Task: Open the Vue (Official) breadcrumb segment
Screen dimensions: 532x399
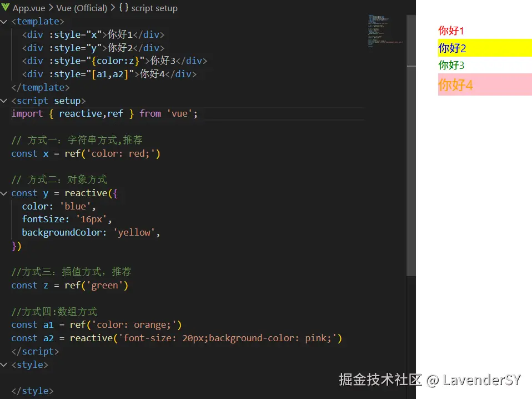Action: (82, 8)
